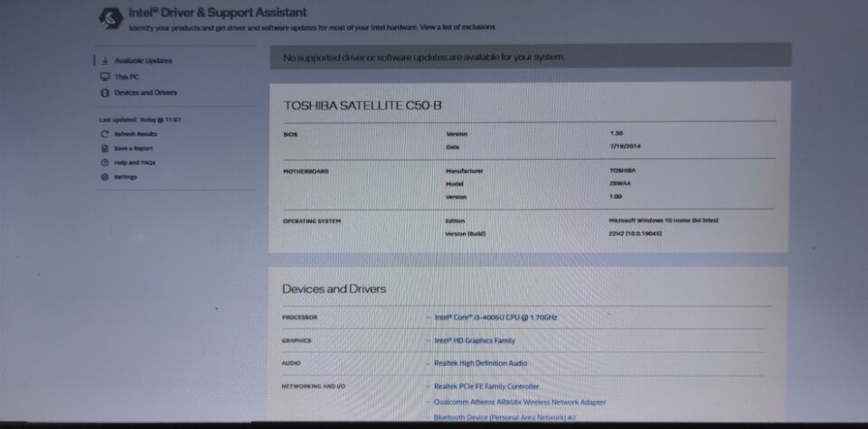Click the Refresh Results circular arrow icon

tap(105, 135)
